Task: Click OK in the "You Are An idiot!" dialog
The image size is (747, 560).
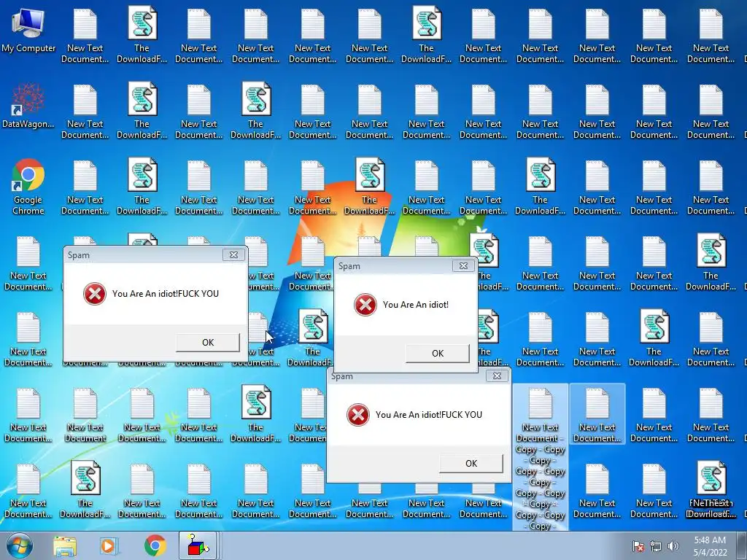Action: [438, 354]
